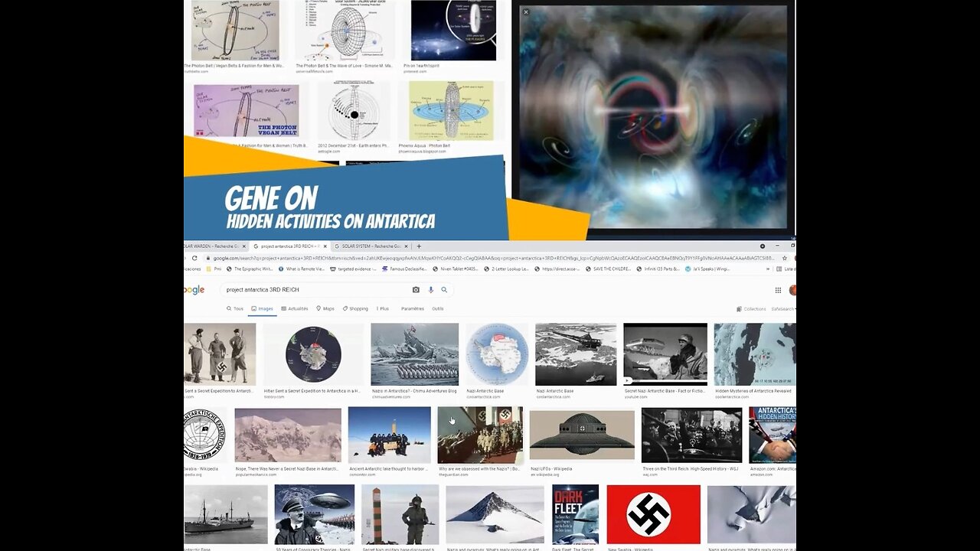Open the Phoenix Aquua Photon Belt image
The width and height of the screenshot is (980, 551).
[451, 110]
